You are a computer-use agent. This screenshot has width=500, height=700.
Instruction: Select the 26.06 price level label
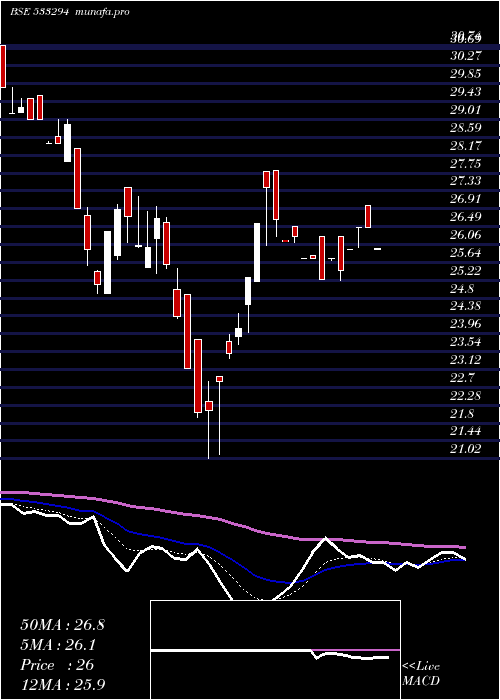point(466,235)
